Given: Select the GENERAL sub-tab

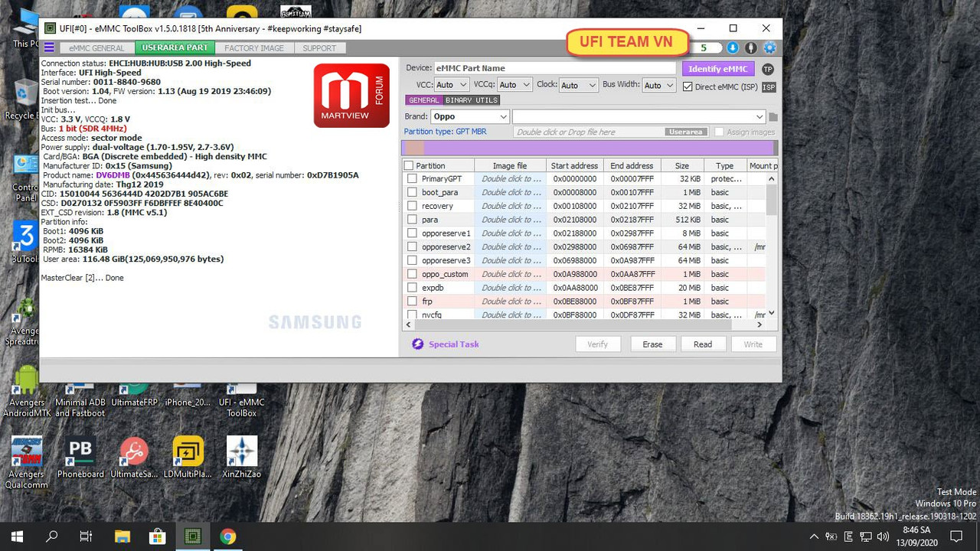Looking at the screenshot, I should tap(424, 100).
